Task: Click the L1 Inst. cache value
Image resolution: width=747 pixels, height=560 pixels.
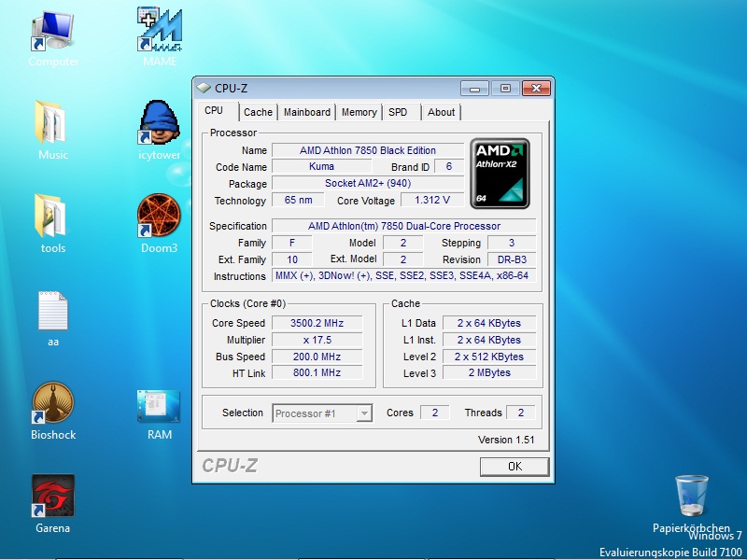Action: [489, 340]
